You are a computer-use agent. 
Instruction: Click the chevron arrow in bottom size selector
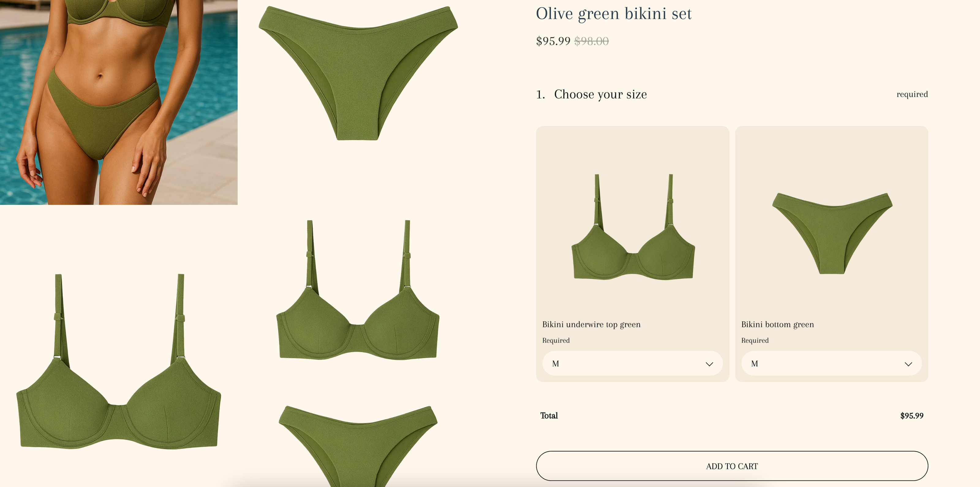908,364
